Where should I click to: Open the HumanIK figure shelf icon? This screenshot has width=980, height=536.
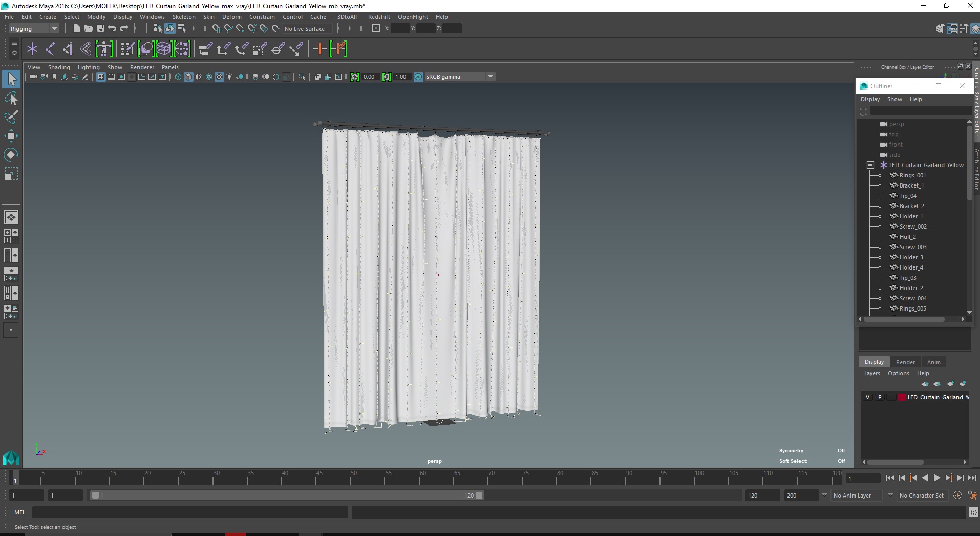pos(104,49)
